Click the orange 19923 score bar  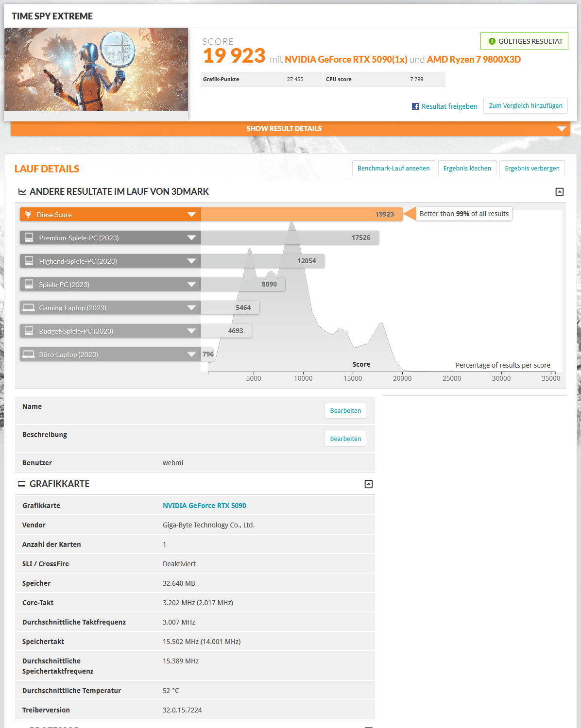[302, 214]
